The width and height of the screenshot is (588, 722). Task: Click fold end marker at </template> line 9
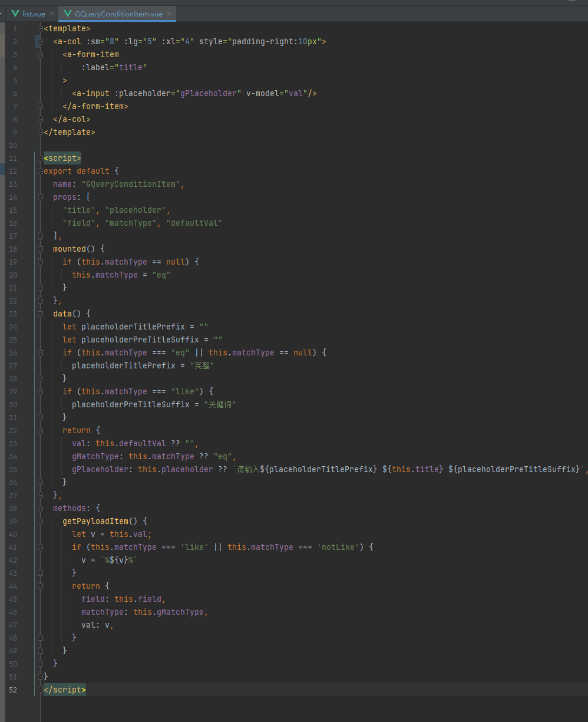tap(40, 132)
